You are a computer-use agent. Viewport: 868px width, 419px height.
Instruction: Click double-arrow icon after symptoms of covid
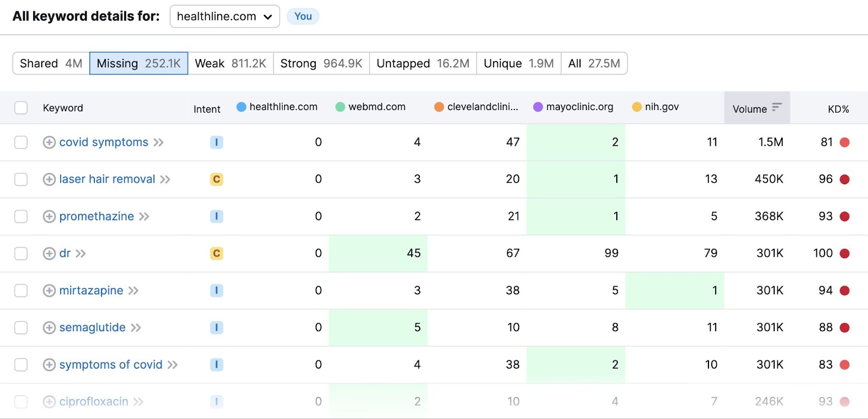[173, 365]
